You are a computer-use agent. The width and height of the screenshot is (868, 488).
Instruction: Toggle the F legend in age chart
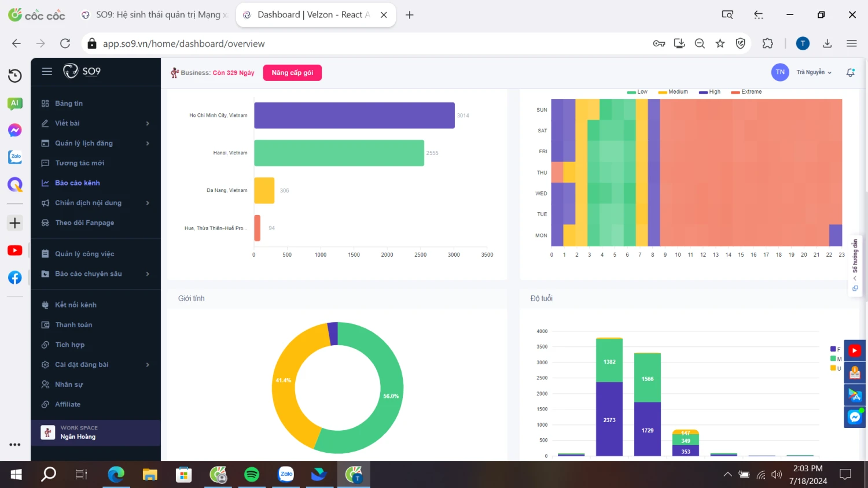click(836, 349)
